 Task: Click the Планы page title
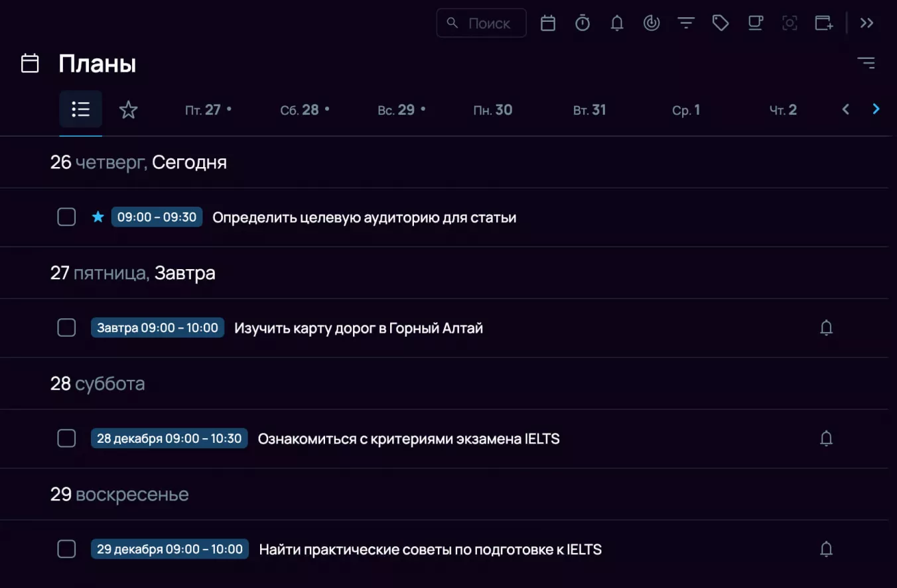98,64
